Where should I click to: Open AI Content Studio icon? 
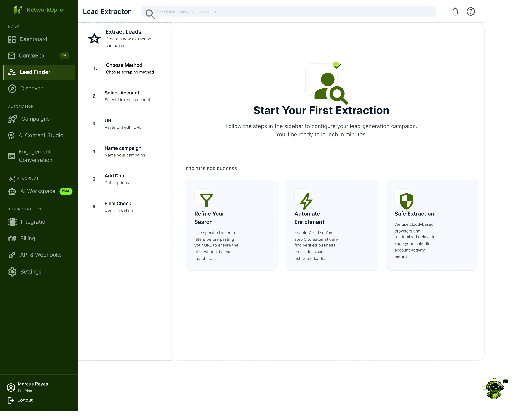click(11, 135)
